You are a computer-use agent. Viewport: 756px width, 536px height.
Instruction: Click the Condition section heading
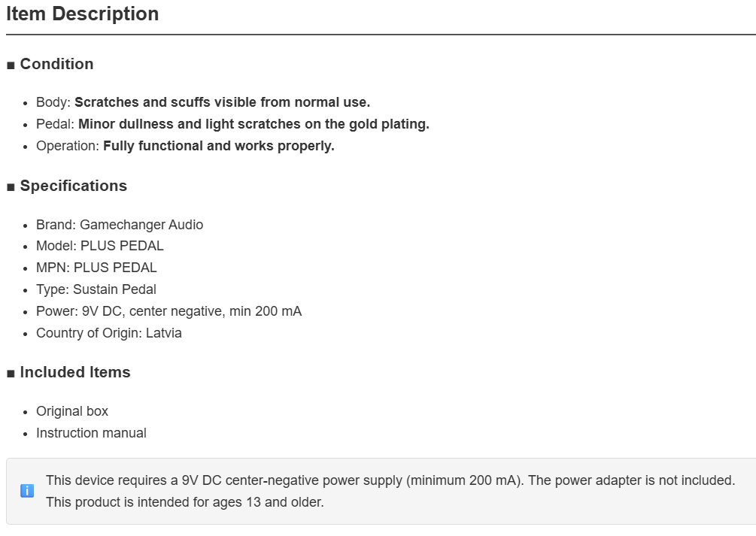click(57, 64)
